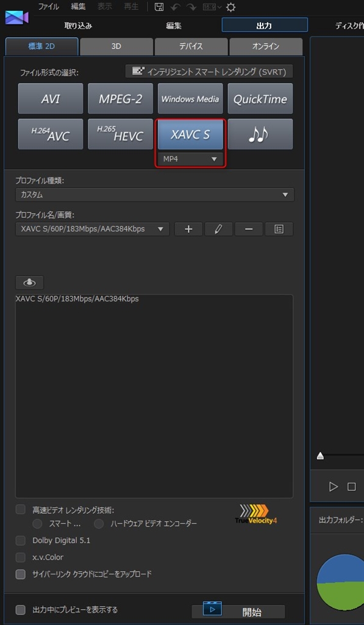Screen dimensions: 364x625
Task: Click the 開始 start button
Action: (x=238, y=612)
